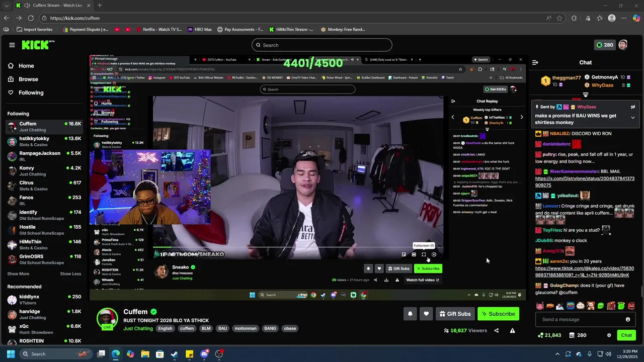Open the x.com Distrylone link in chat
The width and height of the screenshot is (644, 362).
[585, 182]
